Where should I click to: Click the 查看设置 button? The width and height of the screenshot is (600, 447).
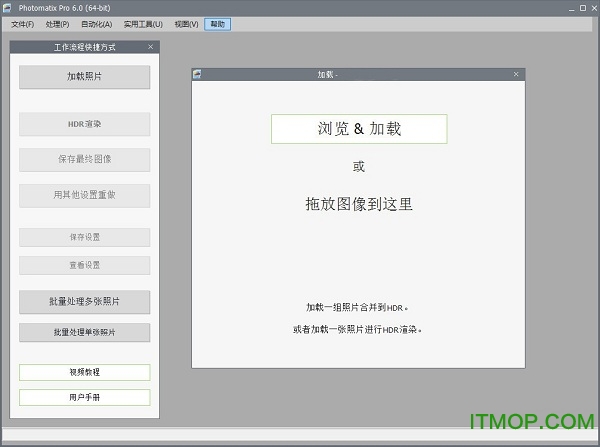tap(84, 266)
